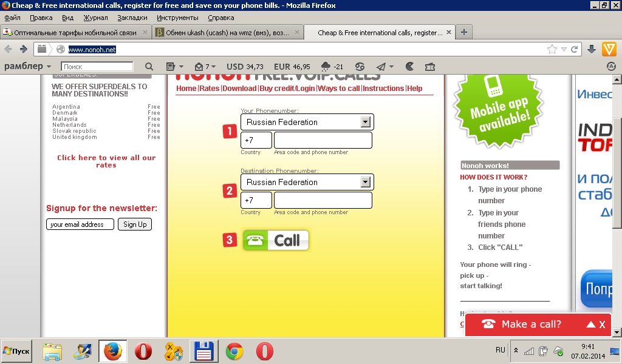Viewport: 622px width, 364px height.
Task: Open the Download link
Action: click(x=239, y=89)
